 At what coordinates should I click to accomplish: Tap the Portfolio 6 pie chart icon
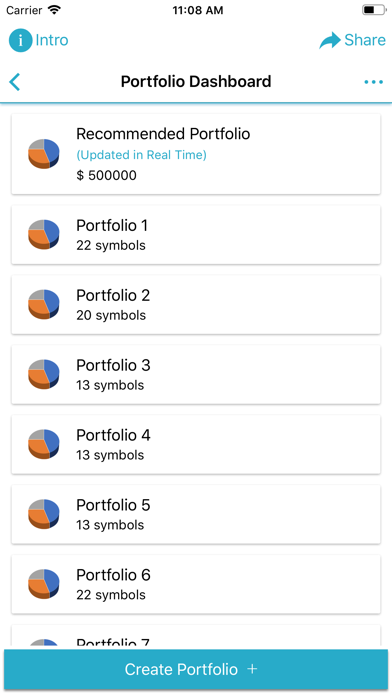click(44, 584)
